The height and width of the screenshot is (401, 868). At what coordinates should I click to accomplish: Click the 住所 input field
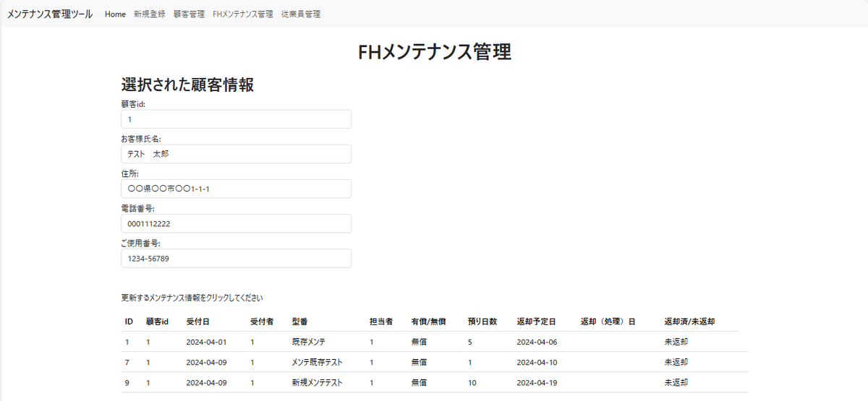click(237, 189)
